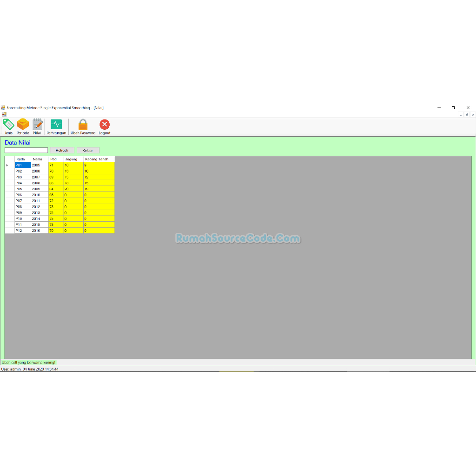Select the P09 code cell
Viewport: 476px width, 476px height.
click(x=23, y=213)
